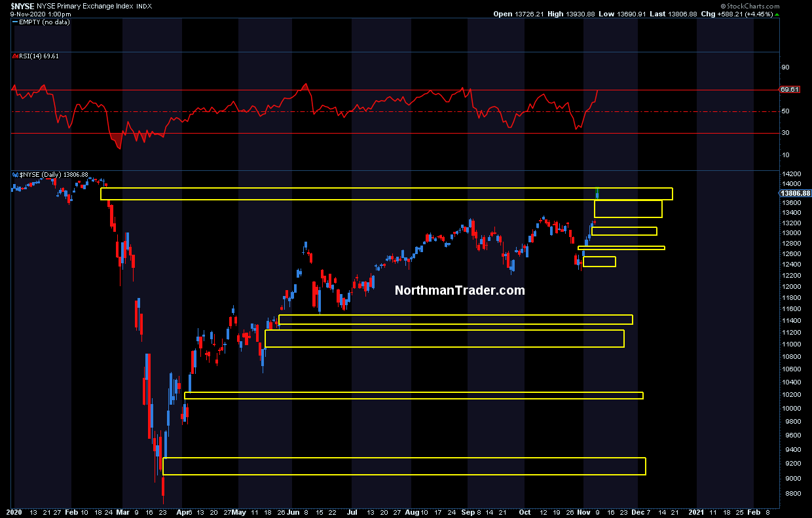Click the Aug label on the date axis
812x518 pixels.
(x=411, y=512)
